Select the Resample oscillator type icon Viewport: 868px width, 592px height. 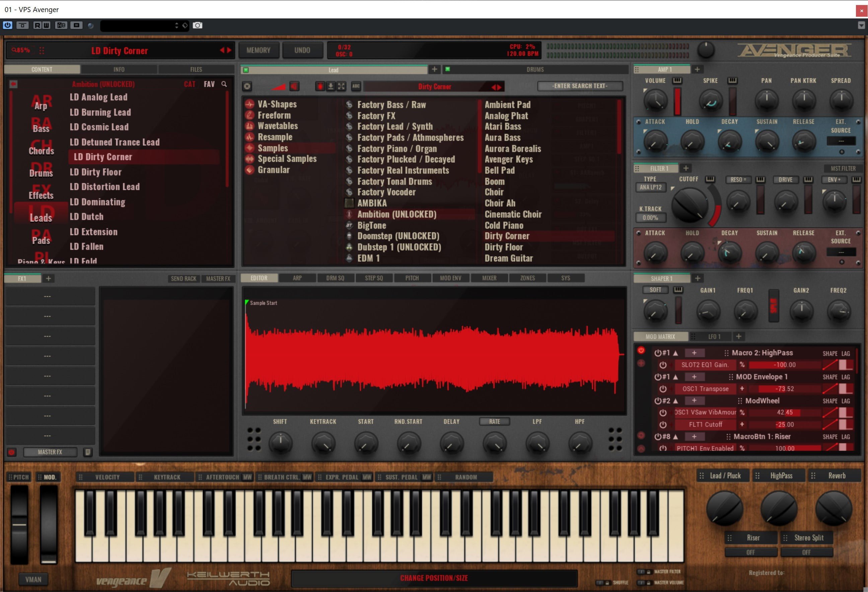pyautogui.click(x=249, y=137)
